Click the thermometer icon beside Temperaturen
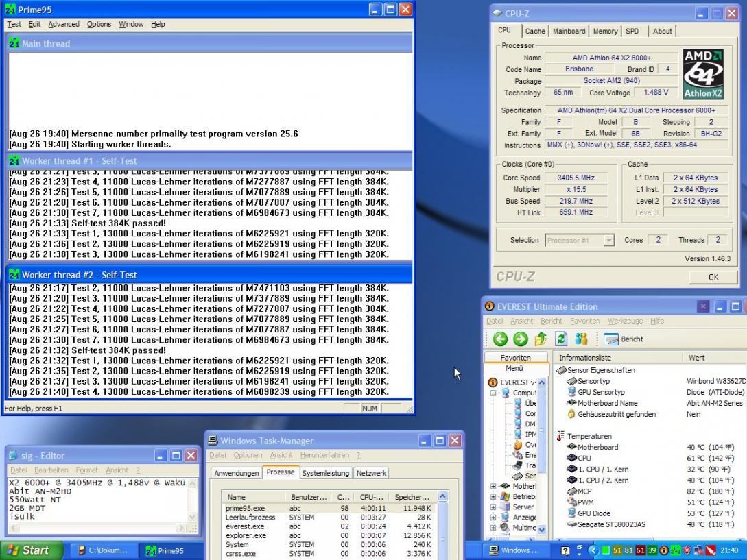Screen dimensions: 747x560 pos(560,436)
